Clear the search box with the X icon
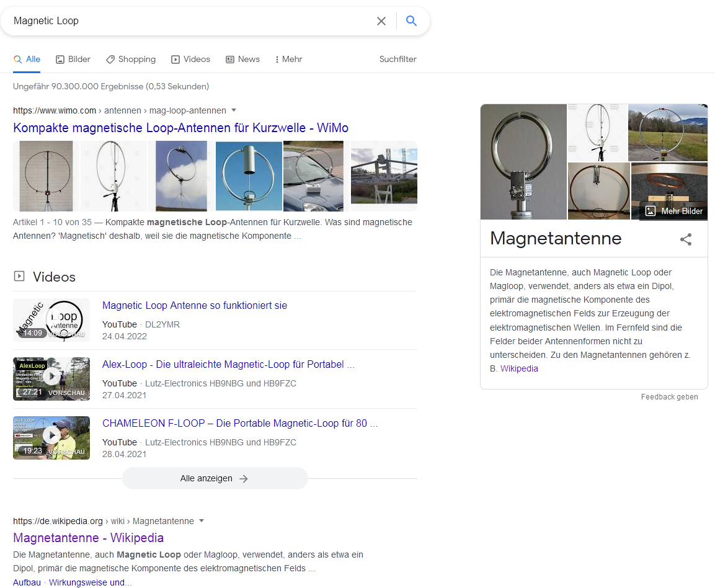715x588 pixels. click(381, 21)
